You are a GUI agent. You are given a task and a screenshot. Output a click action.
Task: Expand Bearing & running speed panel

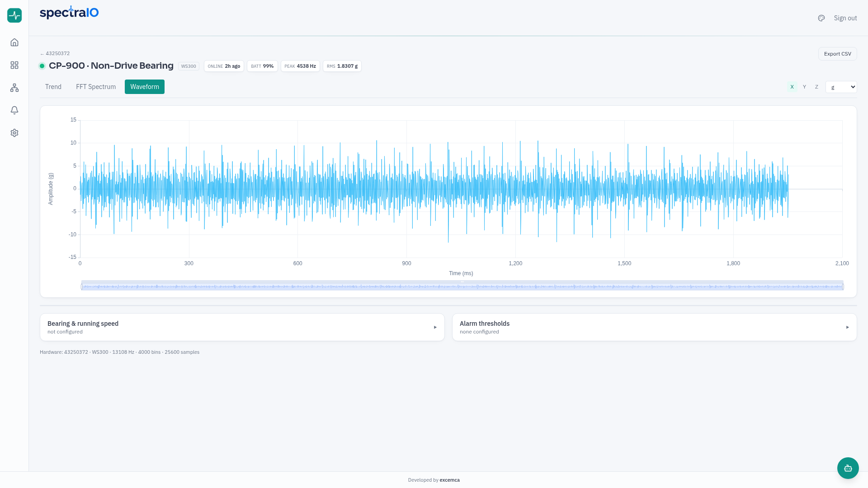point(242,327)
